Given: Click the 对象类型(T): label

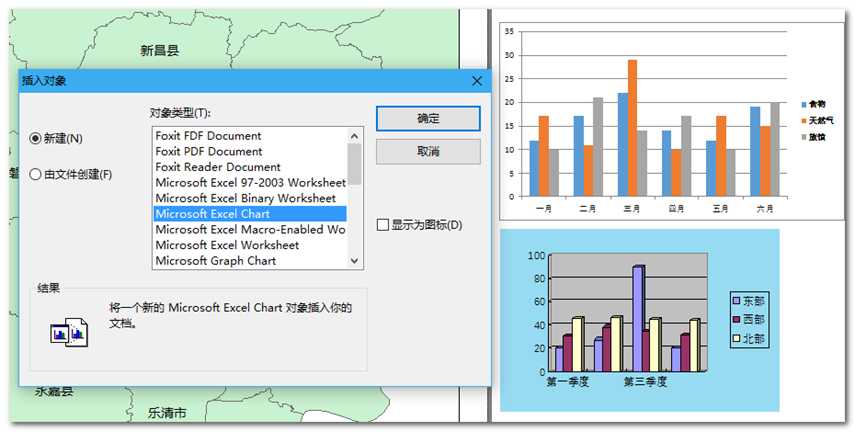Looking at the screenshot, I should pyautogui.click(x=180, y=113).
